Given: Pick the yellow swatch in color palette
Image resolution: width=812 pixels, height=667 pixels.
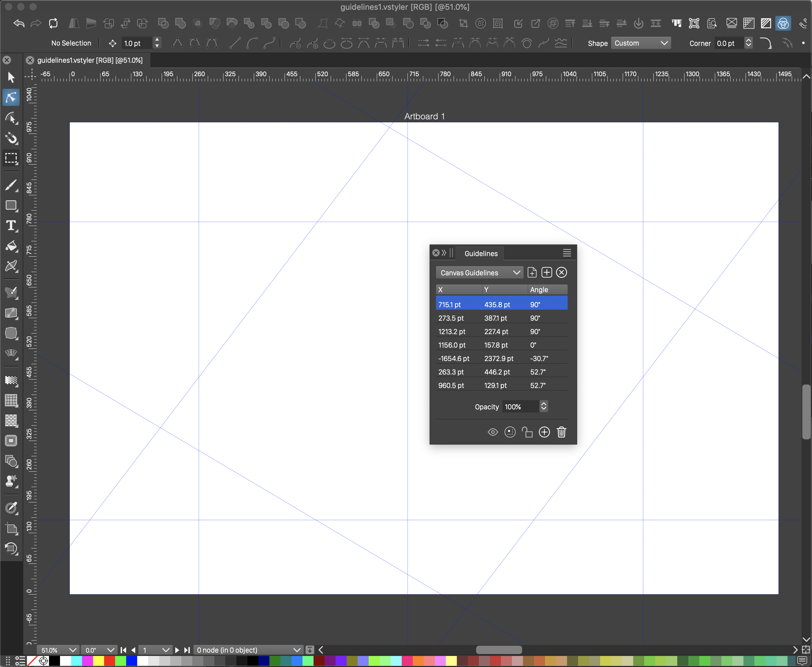Looking at the screenshot, I should [98, 661].
